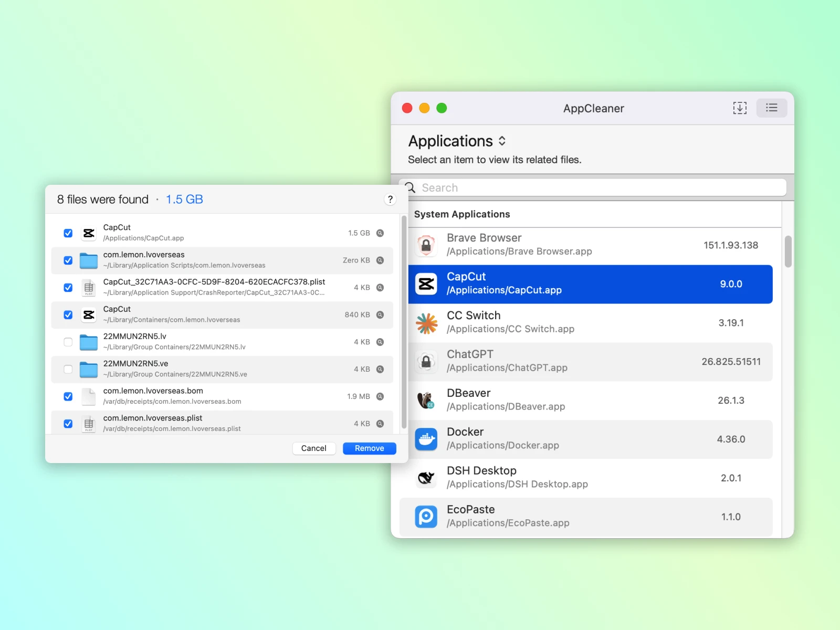Click the 22MMUN2RN5.ve folder icon
The height and width of the screenshot is (630, 840).
pyautogui.click(x=89, y=370)
